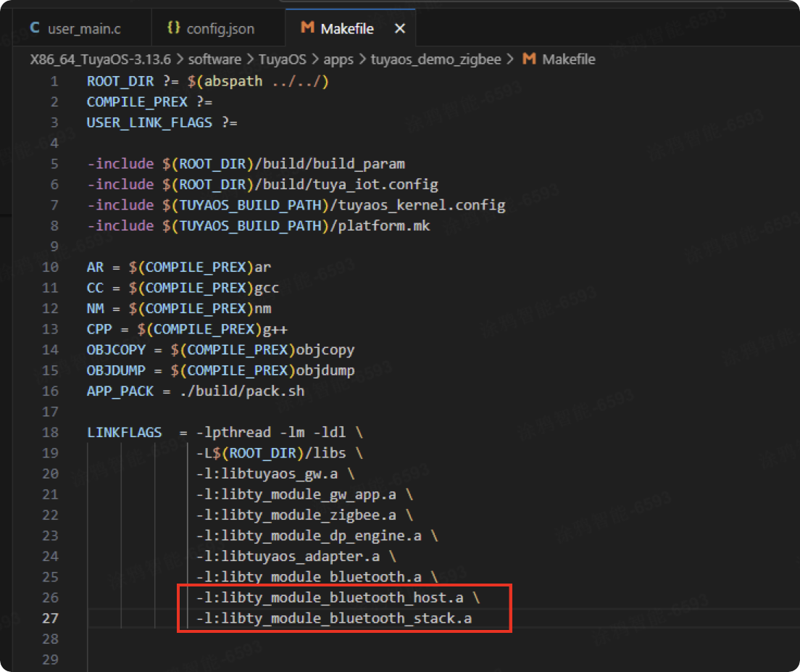Open the tuyaos_demo_zigbee breadcrumb segment

click(x=436, y=59)
